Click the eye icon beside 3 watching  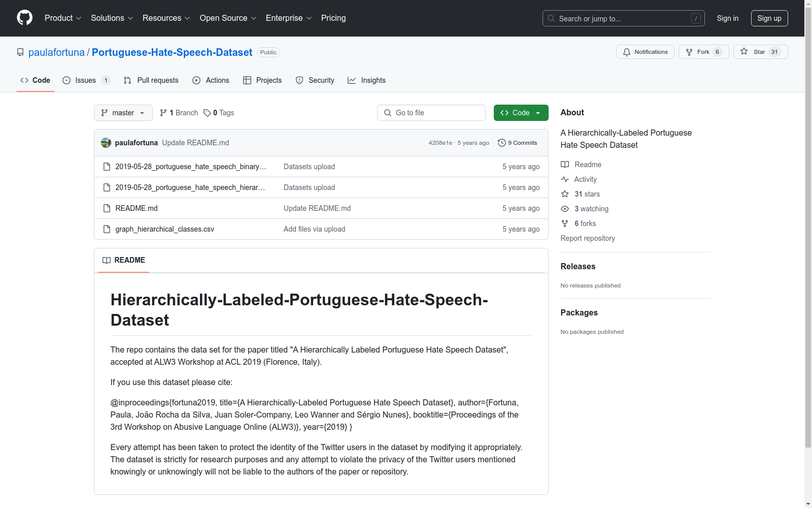(565, 209)
